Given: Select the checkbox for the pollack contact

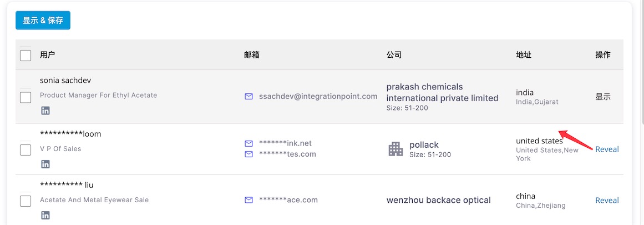Looking at the screenshot, I should pos(26,150).
